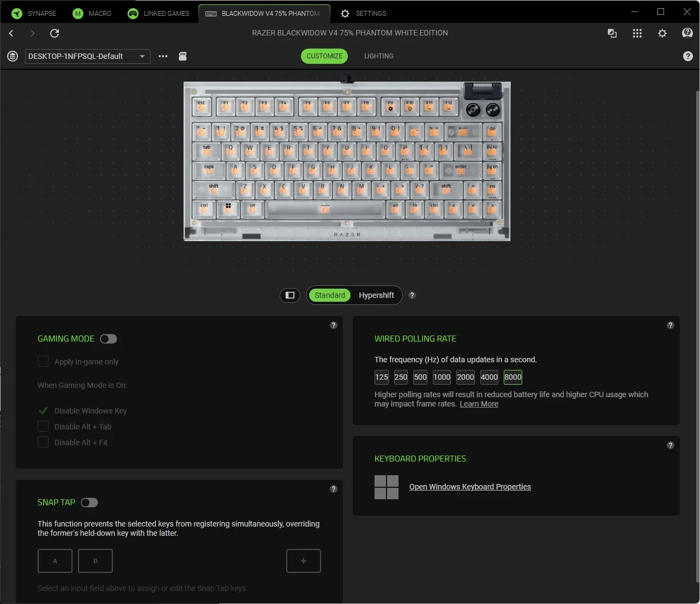Click the onboard memory storage icon
The width and height of the screenshot is (700, 604).
(183, 56)
